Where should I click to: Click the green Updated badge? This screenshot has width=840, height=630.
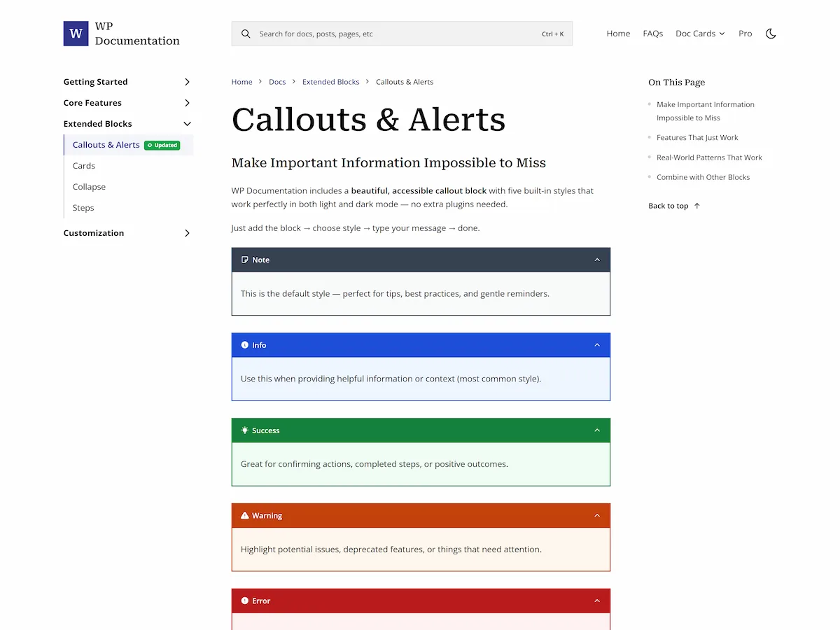[x=162, y=145]
